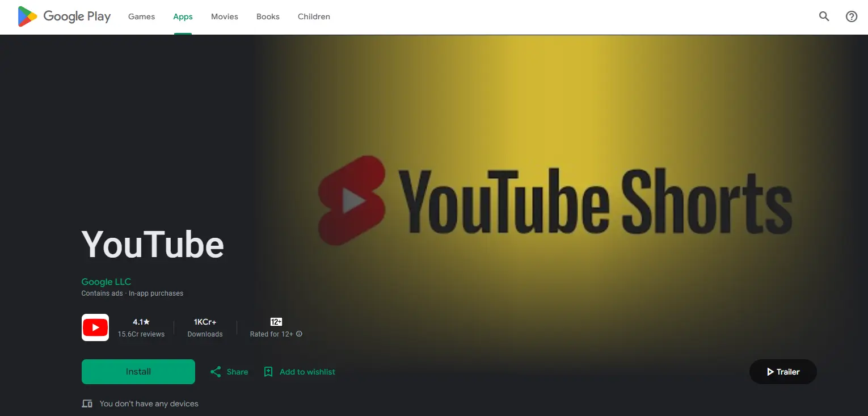Click the Rated for 12+ text
This screenshot has height=416, width=868.
(x=272, y=334)
